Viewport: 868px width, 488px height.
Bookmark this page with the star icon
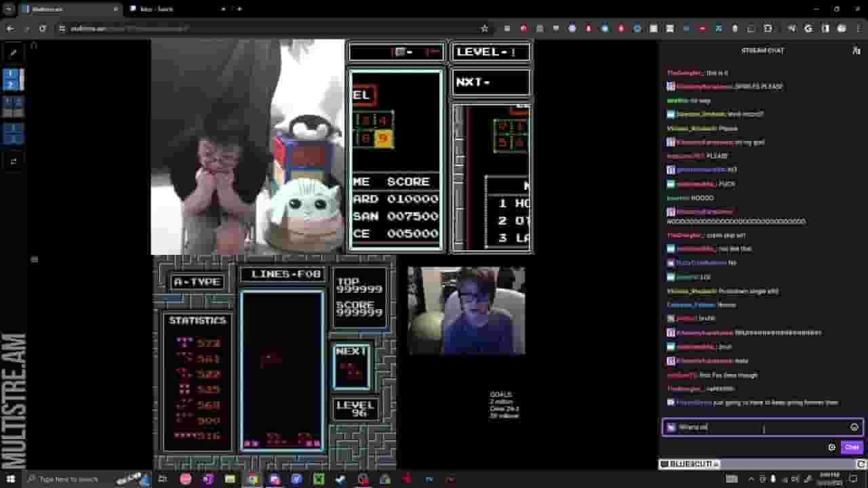pyautogui.click(x=484, y=28)
